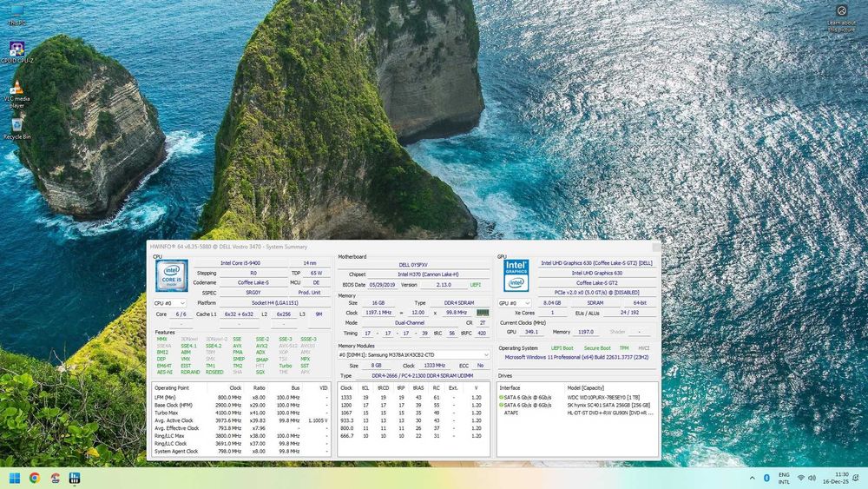Click the Intel Core i5-9400 name field
Image resolution: width=868 pixels, height=489 pixels.
[x=240, y=263]
